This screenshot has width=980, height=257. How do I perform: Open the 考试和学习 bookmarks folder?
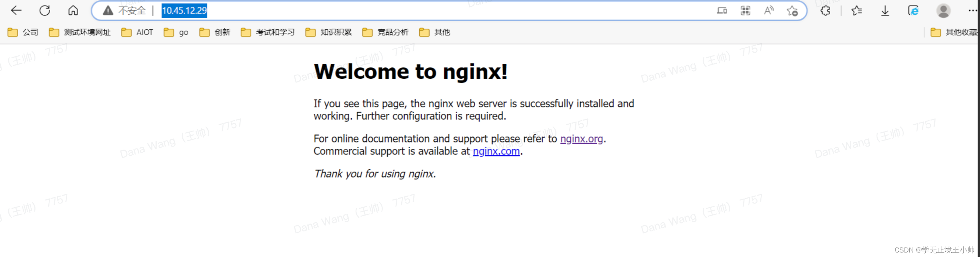[x=268, y=32]
